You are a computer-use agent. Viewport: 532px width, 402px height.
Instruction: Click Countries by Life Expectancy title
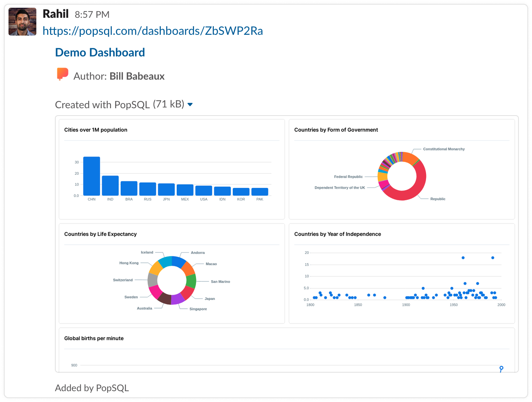(x=101, y=234)
